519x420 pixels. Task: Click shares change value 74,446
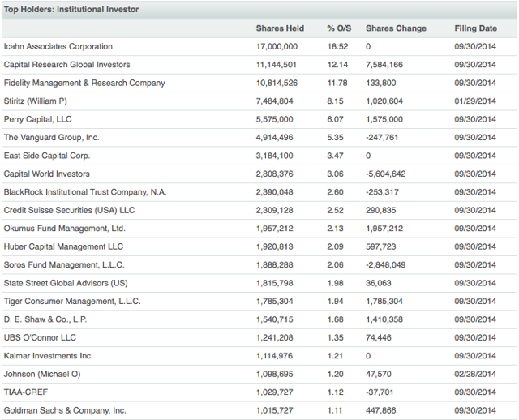(379, 338)
